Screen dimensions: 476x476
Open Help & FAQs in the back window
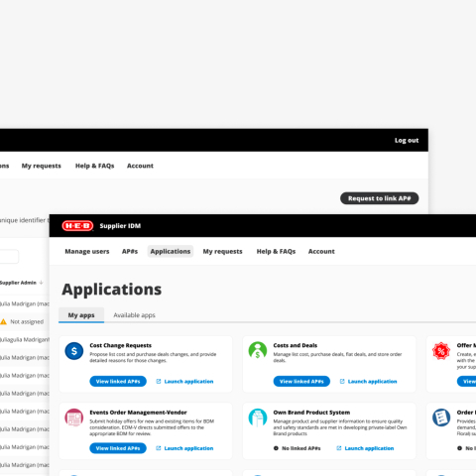point(94,166)
